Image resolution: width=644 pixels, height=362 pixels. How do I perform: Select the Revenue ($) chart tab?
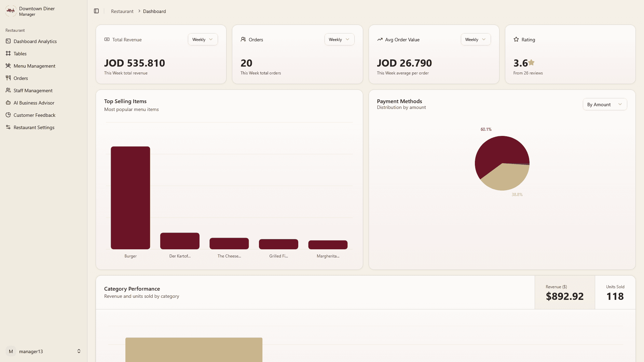coord(564,293)
